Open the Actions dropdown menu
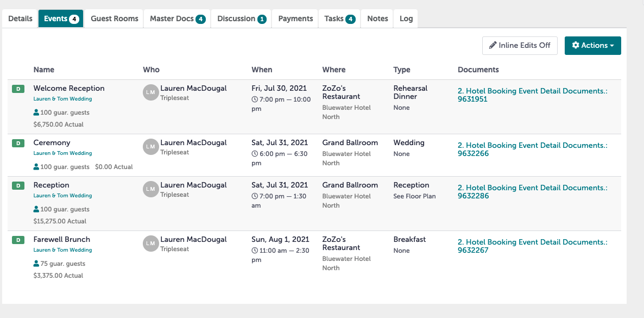 click(592, 46)
